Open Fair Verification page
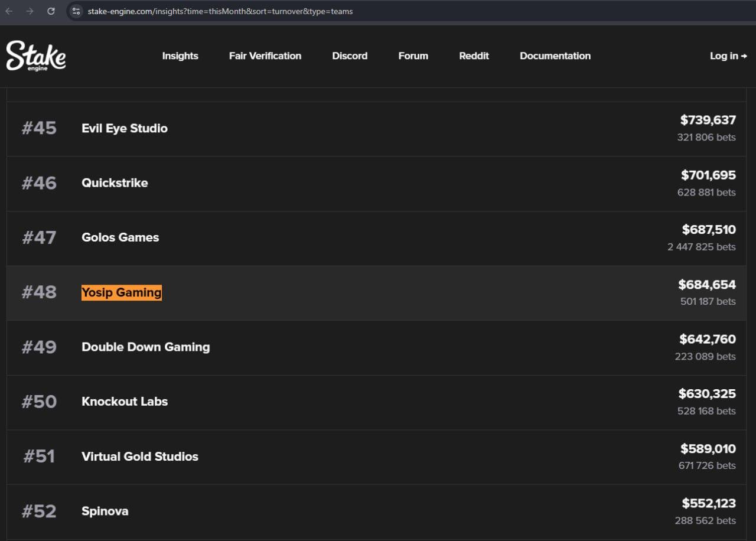The width and height of the screenshot is (756, 541). pyautogui.click(x=265, y=56)
